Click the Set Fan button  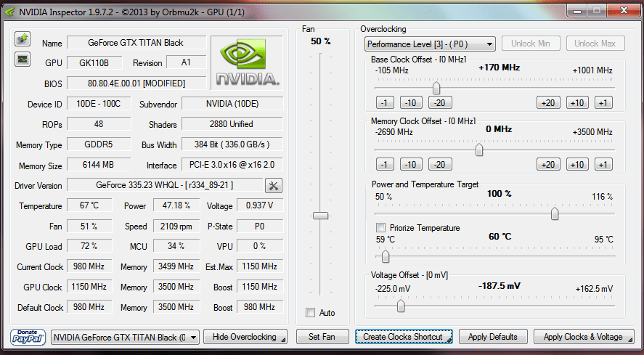point(322,337)
